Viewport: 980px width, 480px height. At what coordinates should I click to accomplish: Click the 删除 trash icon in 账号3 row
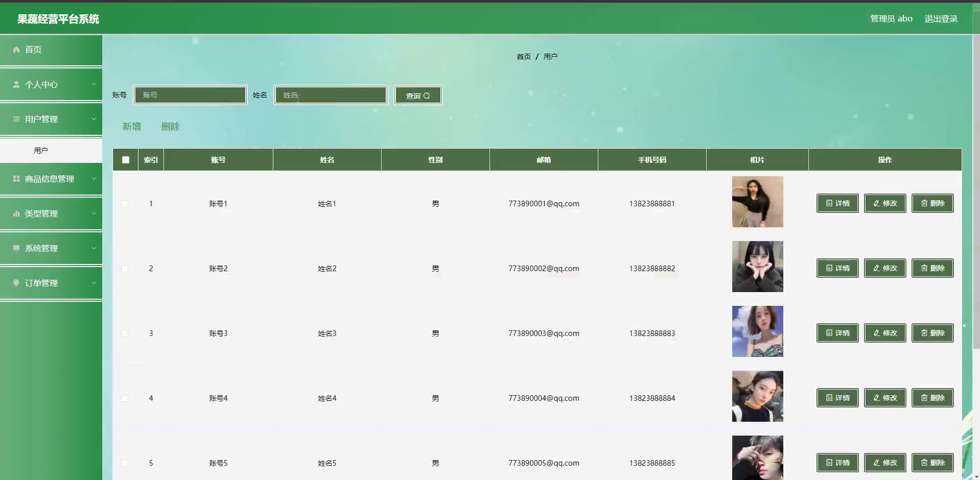coord(924,333)
